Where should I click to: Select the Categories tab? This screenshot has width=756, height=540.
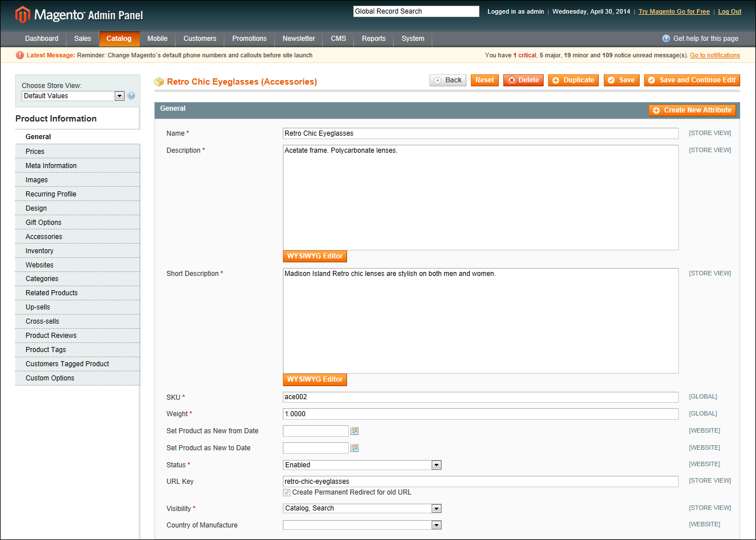click(x=78, y=279)
